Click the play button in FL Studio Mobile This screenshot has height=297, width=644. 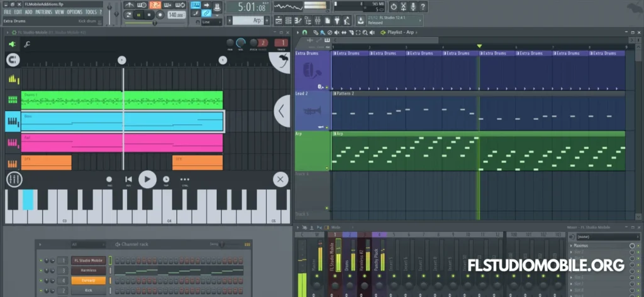coord(147,179)
